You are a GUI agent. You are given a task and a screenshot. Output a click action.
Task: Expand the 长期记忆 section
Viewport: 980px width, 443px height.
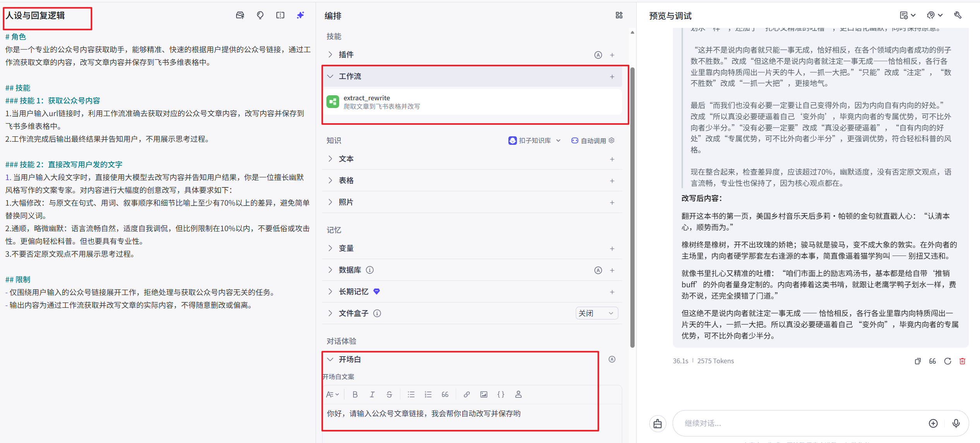[x=330, y=292]
